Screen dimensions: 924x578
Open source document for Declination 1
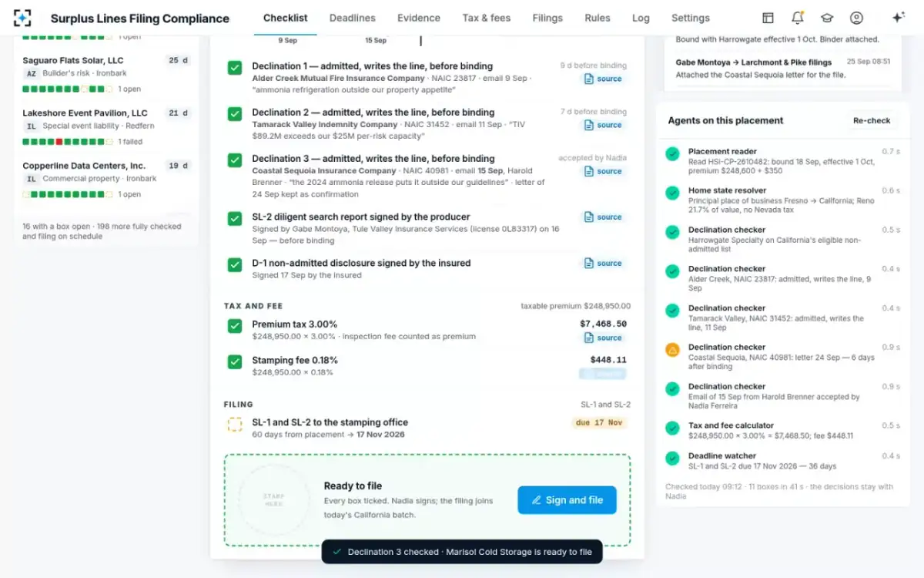(603, 79)
